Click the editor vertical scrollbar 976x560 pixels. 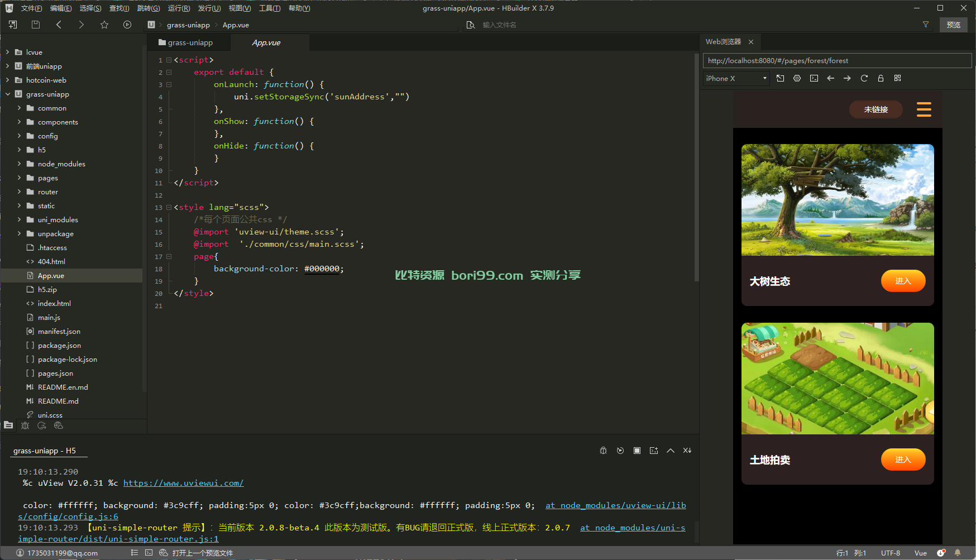point(696,167)
